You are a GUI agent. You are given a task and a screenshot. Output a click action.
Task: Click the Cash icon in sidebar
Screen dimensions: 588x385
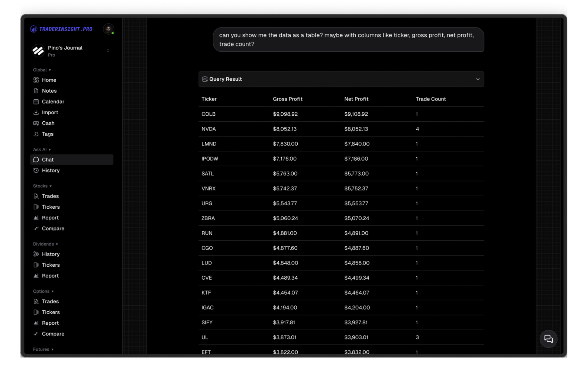(x=36, y=123)
